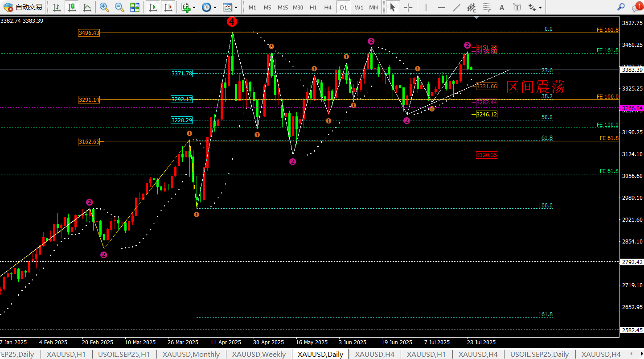Image resolution: width=644 pixels, height=359 pixels.
Task: Select the equidistant channel tool
Action: [471, 7]
